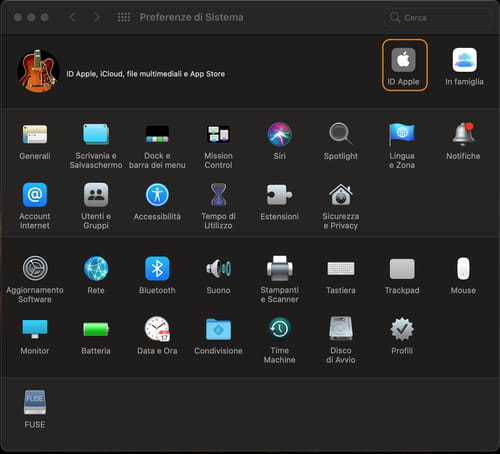Open Dock e barra dei menu settings

[x=157, y=146]
